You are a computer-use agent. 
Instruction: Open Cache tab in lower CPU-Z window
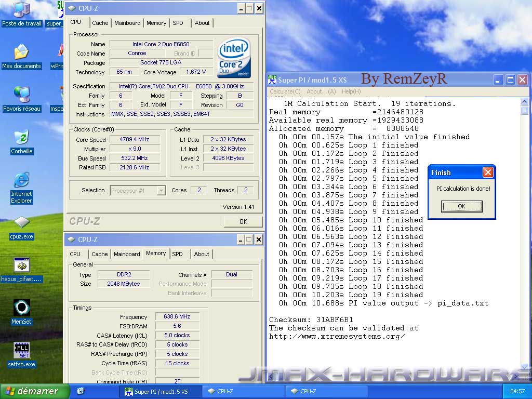(99, 254)
